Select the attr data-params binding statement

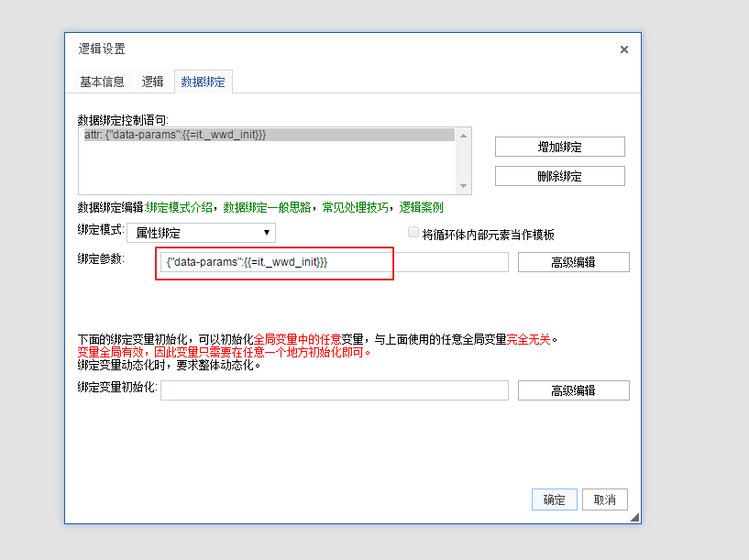pos(266,135)
